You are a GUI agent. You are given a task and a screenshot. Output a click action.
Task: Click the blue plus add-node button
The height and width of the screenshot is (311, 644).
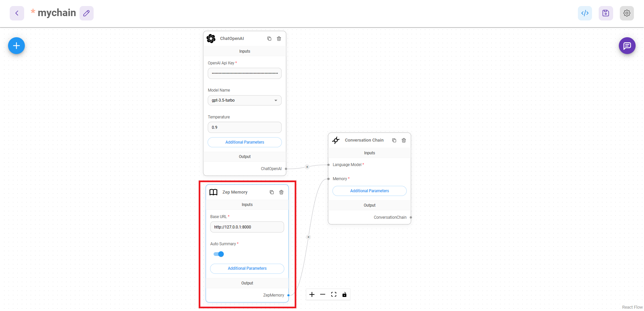pos(16,46)
